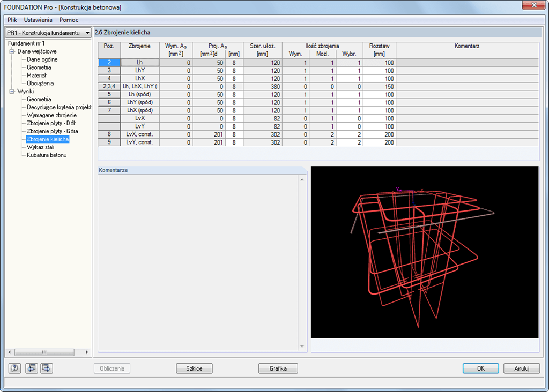Viewport: 549px width, 392px height.
Task: Collapse the Wyniki tree node
Action: (x=12, y=91)
